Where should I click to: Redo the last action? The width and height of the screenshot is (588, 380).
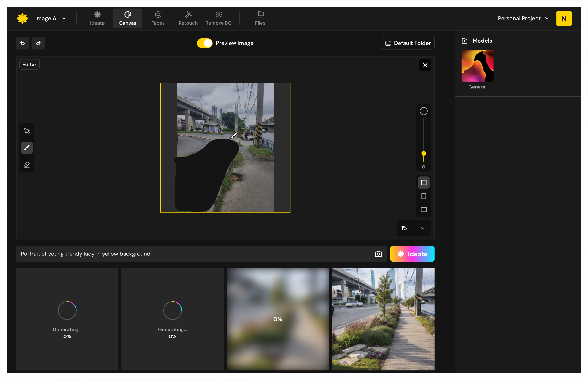38,43
